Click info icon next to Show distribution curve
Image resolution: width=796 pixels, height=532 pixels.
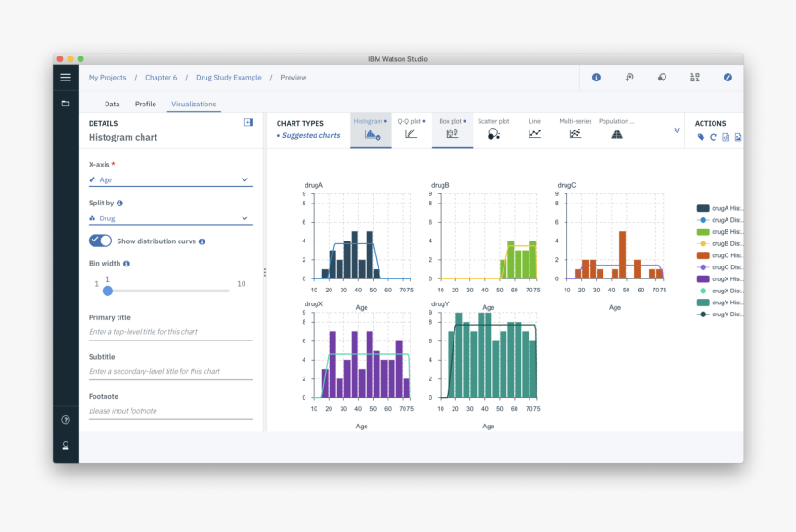coord(202,241)
